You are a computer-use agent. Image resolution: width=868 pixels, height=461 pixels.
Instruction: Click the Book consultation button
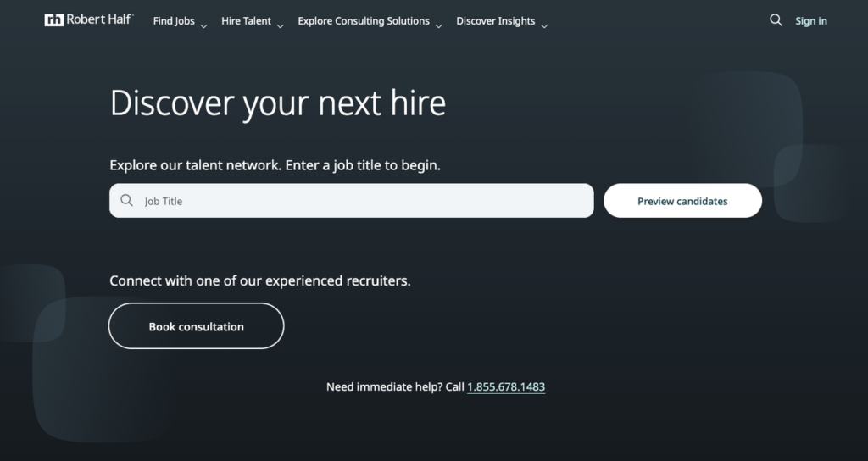[197, 326]
